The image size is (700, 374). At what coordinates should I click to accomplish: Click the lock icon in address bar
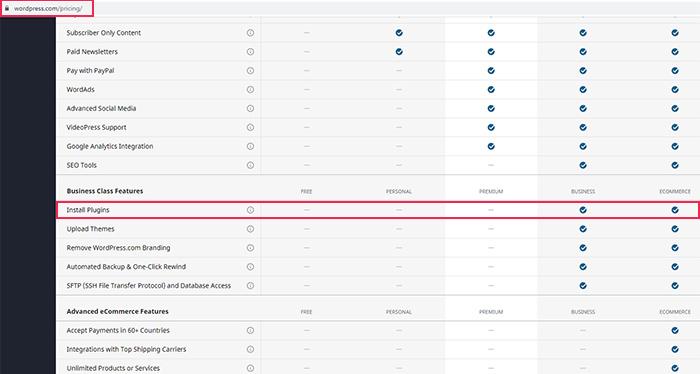(7, 8)
